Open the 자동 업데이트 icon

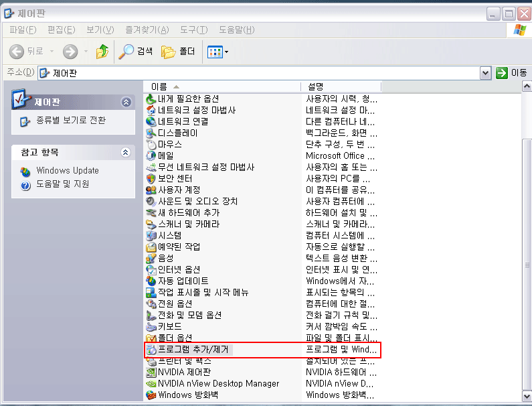tap(151, 281)
